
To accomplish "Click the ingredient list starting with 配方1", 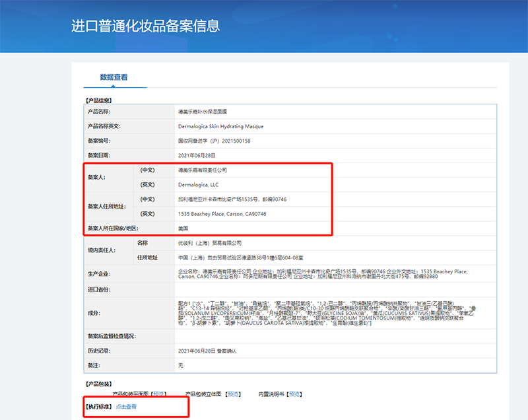I will point(327,313).
